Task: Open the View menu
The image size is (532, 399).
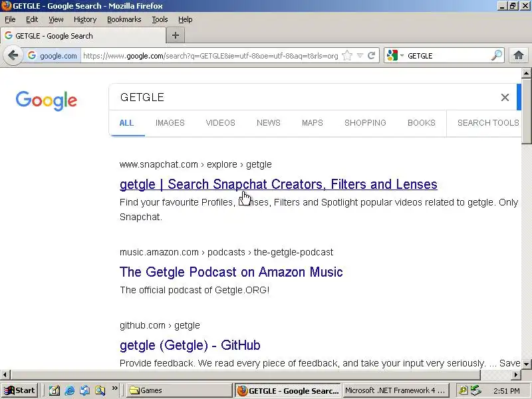Action: pos(56,20)
